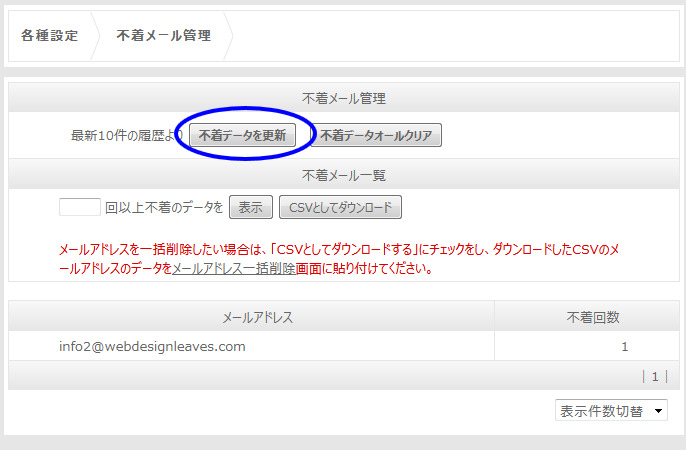Select the 不着メール管理 breadcrumb
This screenshot has width=686, height=450.
164,35
